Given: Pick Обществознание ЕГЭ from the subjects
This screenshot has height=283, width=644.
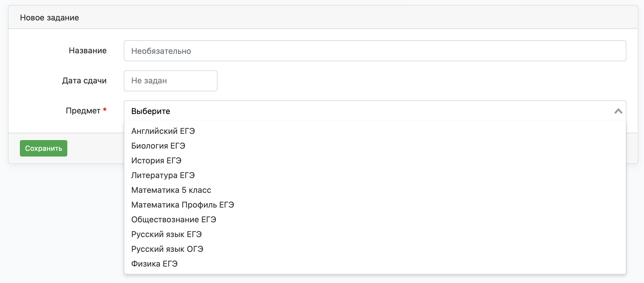Looking at the screenshot, I should pyautogui.click(x=375, y=219).
